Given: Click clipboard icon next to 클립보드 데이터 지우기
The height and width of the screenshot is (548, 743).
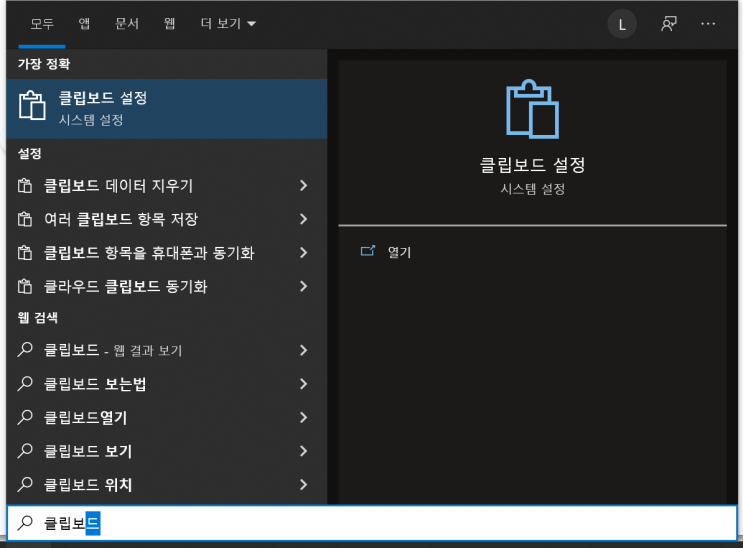Looking at the screenshot, I should (25, 185).
